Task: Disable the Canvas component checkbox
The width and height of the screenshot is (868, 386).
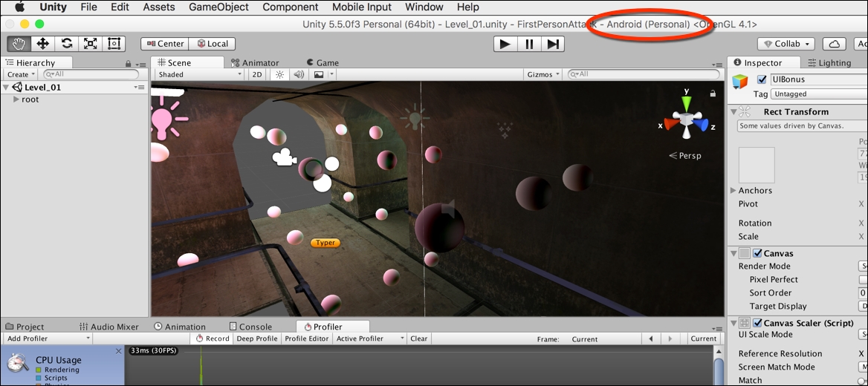Action: (758, 253)
